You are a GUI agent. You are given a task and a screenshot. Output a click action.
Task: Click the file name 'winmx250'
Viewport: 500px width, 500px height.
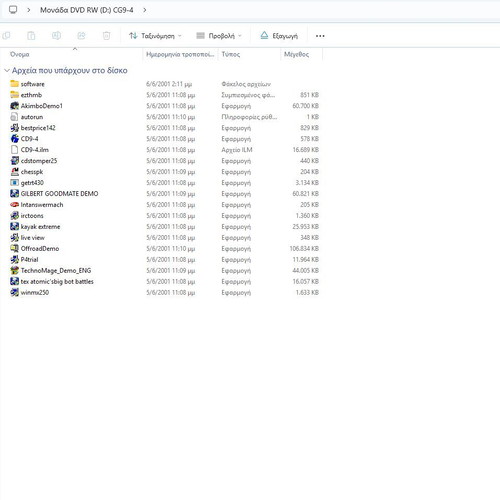(x=35, y=293)
